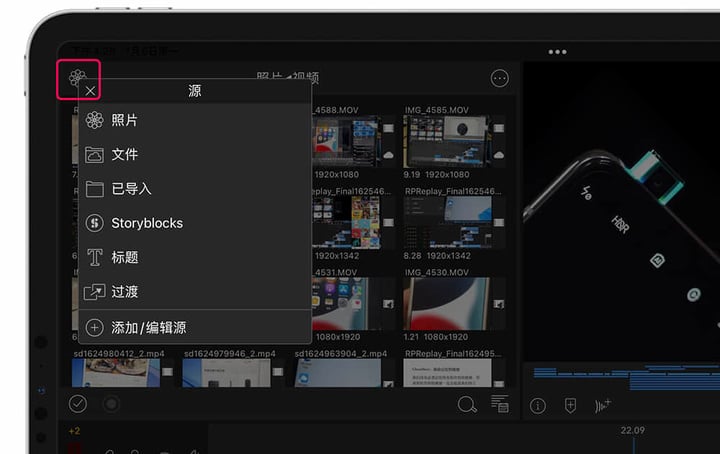Open library search with the magnifier icon
Image resolution: width=720 pixels, height=454 pixels.
(x=467, y=405)
